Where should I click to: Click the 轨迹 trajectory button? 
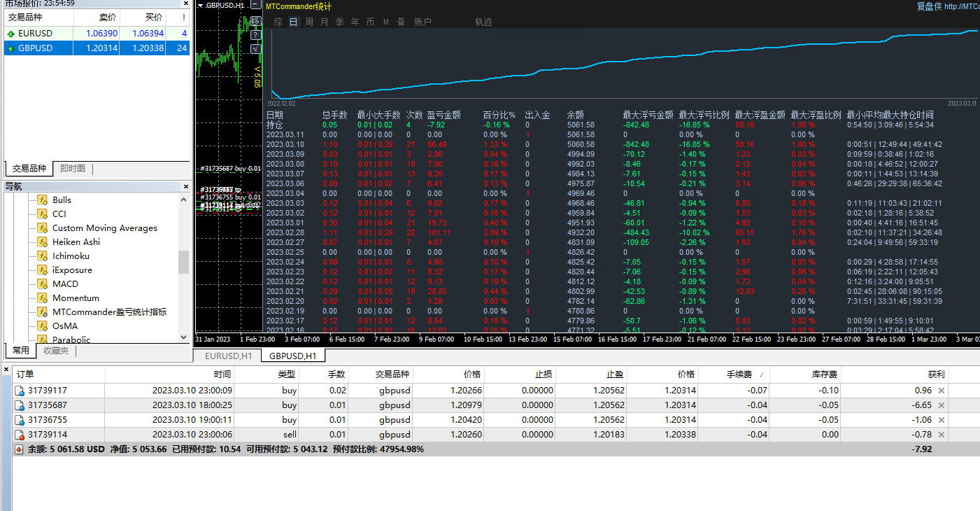click(483, 22)
